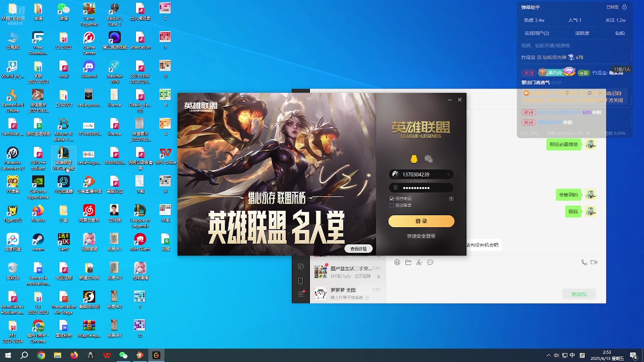
Task: Open the taskbar notification center
Action: [633, 355]
